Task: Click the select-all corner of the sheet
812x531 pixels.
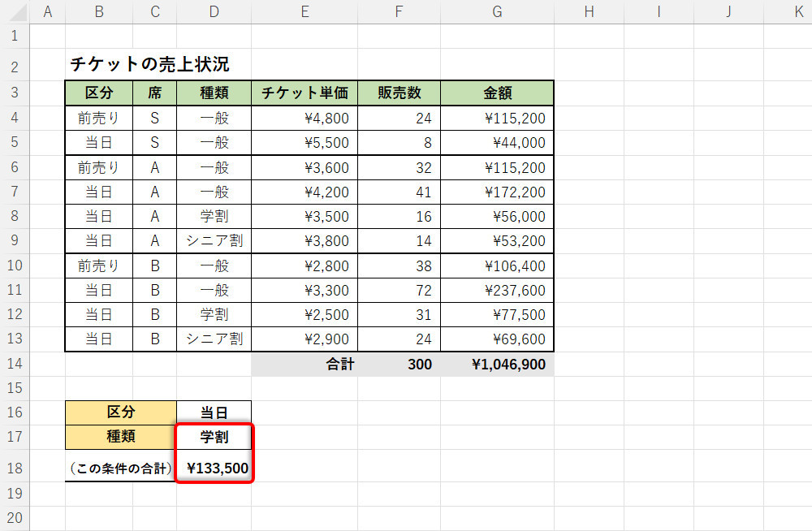Action: tap(15, 11)
